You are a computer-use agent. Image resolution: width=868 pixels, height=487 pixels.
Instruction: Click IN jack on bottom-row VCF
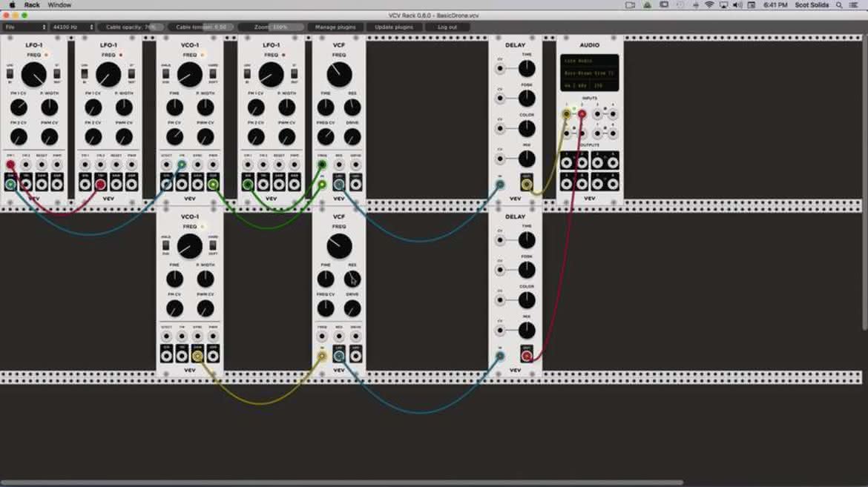coord(322,356)
